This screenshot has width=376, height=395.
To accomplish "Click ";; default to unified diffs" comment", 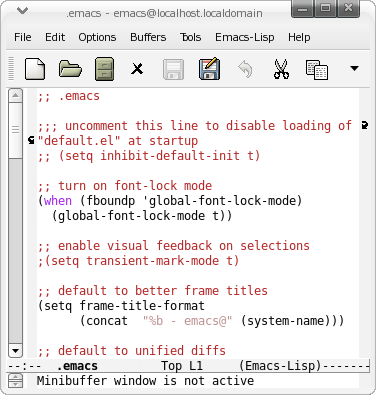I will (132, 351).
